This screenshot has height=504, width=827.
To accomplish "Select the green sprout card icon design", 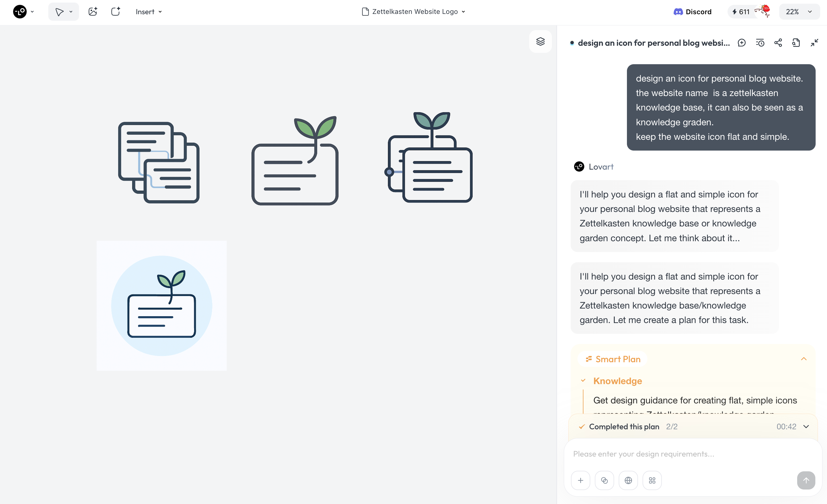I will 295,161.
